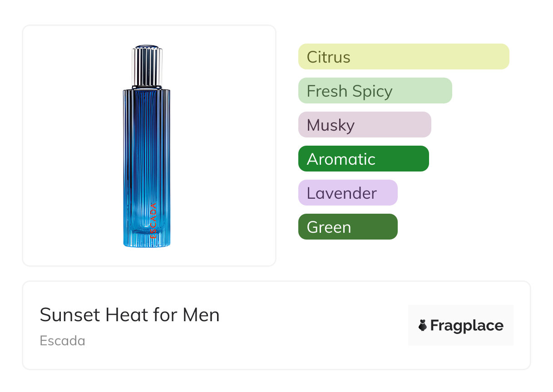Select the Citrus accord bar
Image resolution: width=553 pixels, height=392 pixels.
pos(404,57)
